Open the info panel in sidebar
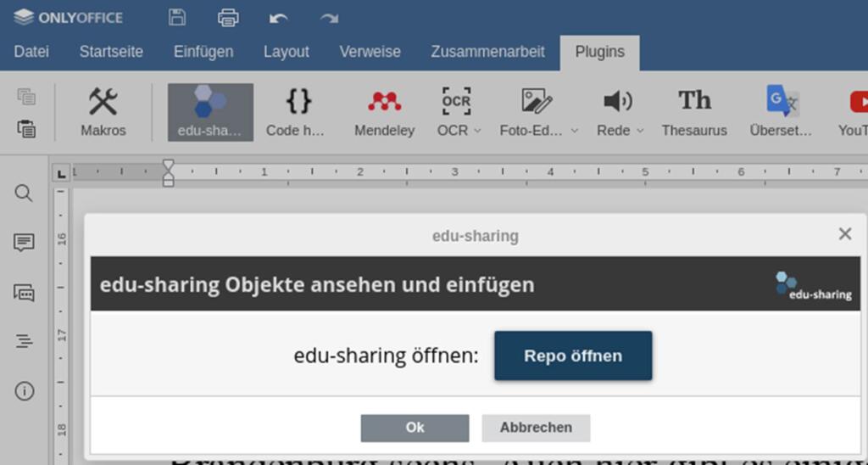Image resolution: width=868 pixels, height=465 pixels. click(24, 391)
